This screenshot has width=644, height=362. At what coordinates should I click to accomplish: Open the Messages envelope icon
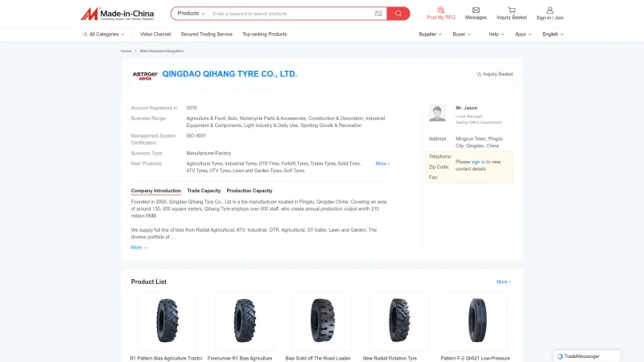point(476,10)
